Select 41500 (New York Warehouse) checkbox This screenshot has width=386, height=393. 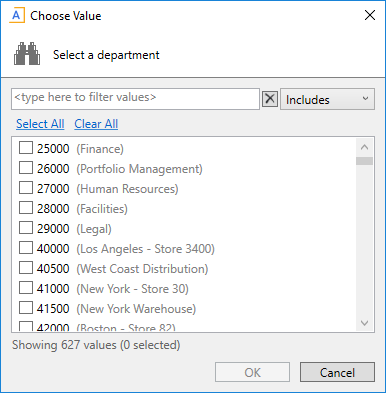tap(26, 308)
